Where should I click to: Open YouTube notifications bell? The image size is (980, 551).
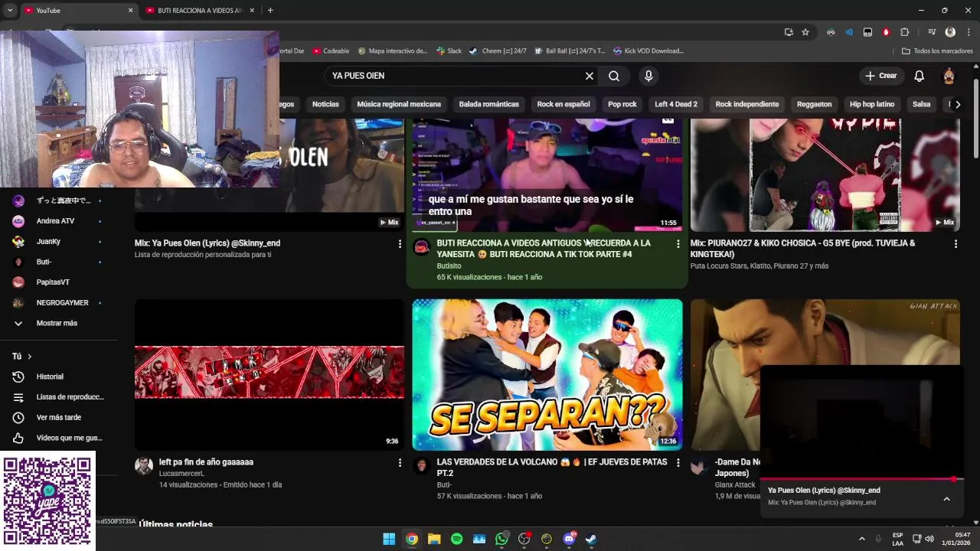click(919, 76)
